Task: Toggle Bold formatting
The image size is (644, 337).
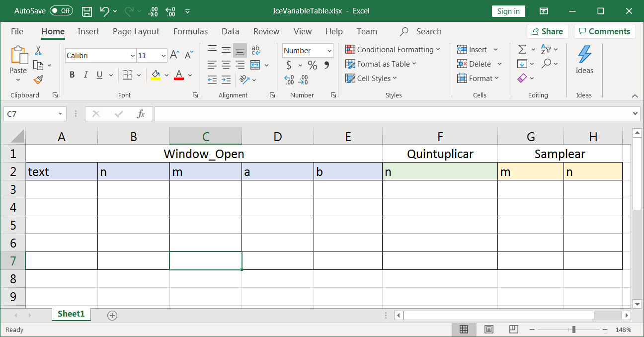Action: click(x=72, y=75)
